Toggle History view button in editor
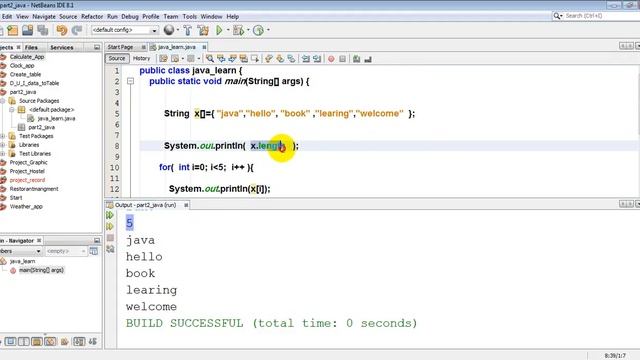The width and height of the screenshot is (640, 360). pos(141,58)
